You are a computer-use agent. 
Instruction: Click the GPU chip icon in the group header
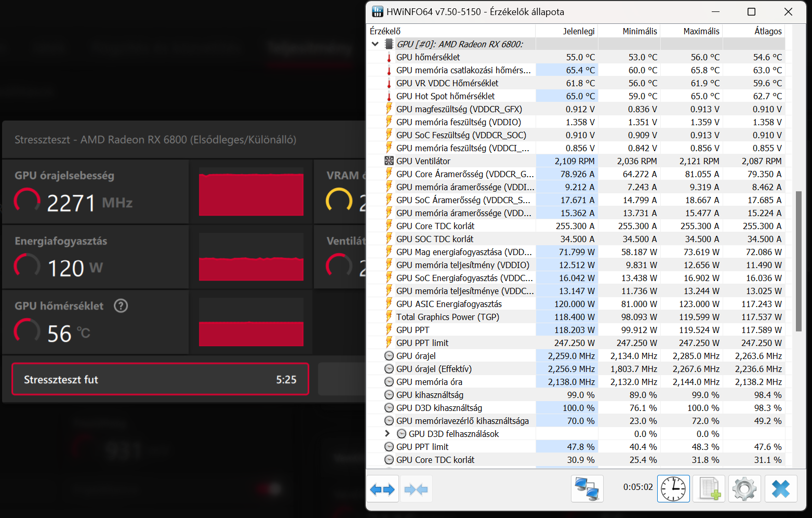(x=389, y=44)
